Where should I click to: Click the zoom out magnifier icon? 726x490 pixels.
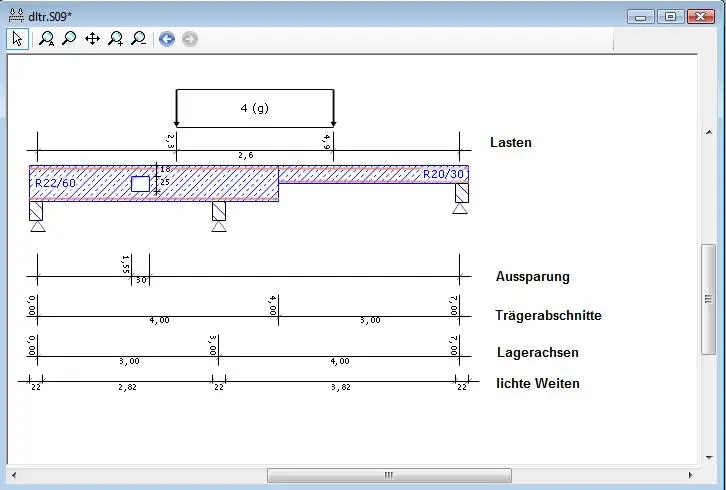coord(138,39)
